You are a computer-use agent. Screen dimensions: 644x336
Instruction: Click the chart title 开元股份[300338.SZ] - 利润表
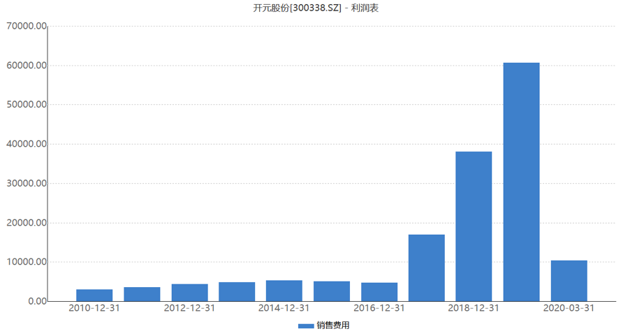[x=316, y=8]
